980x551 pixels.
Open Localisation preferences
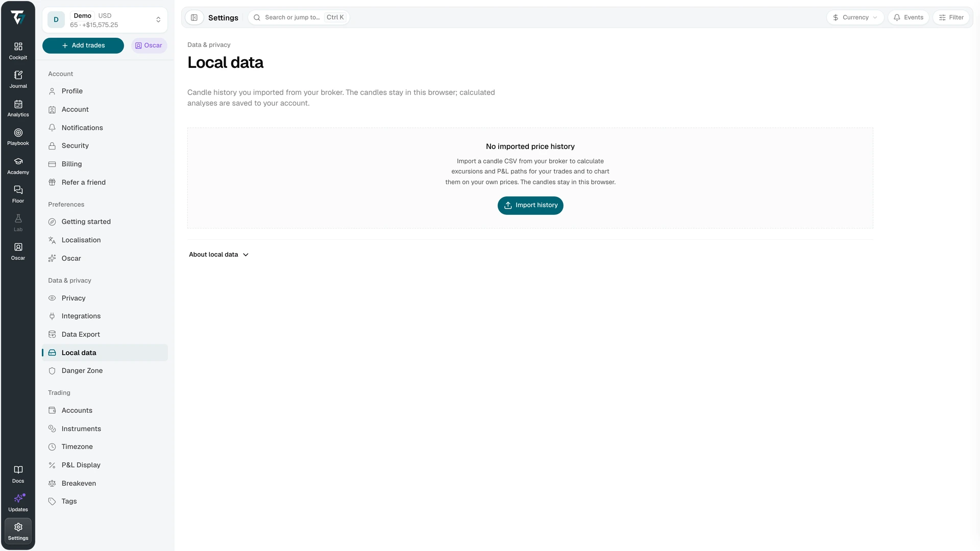coord(105,240)
